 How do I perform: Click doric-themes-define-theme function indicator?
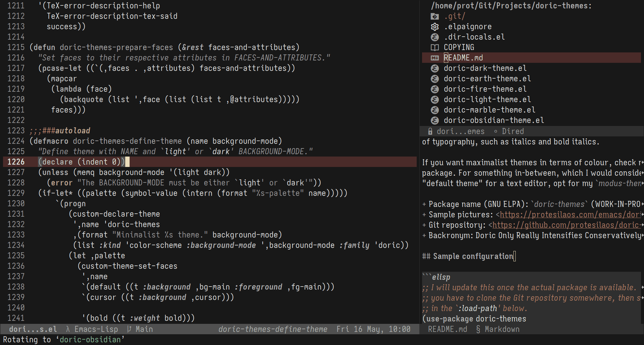[x=273, y=329]
